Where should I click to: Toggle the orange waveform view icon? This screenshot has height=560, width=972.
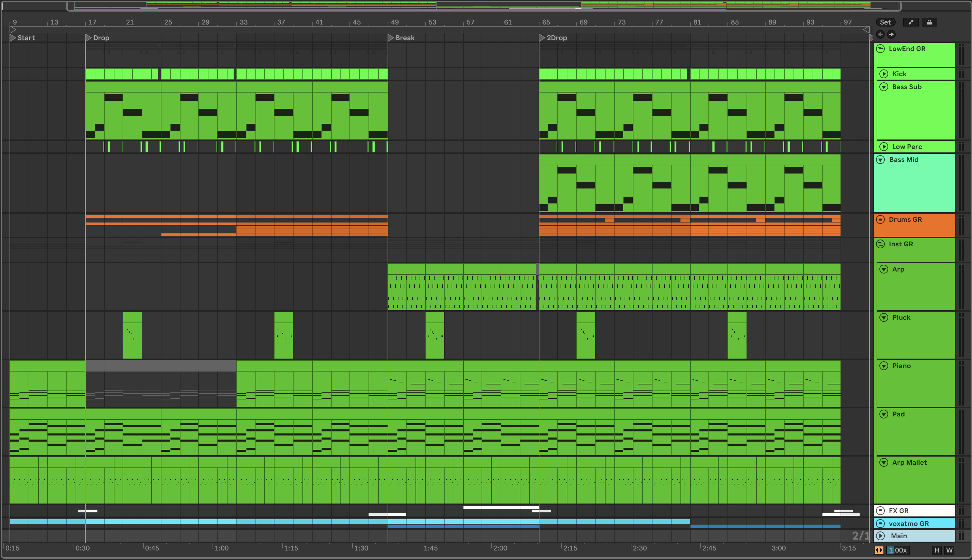click(879, 550)
